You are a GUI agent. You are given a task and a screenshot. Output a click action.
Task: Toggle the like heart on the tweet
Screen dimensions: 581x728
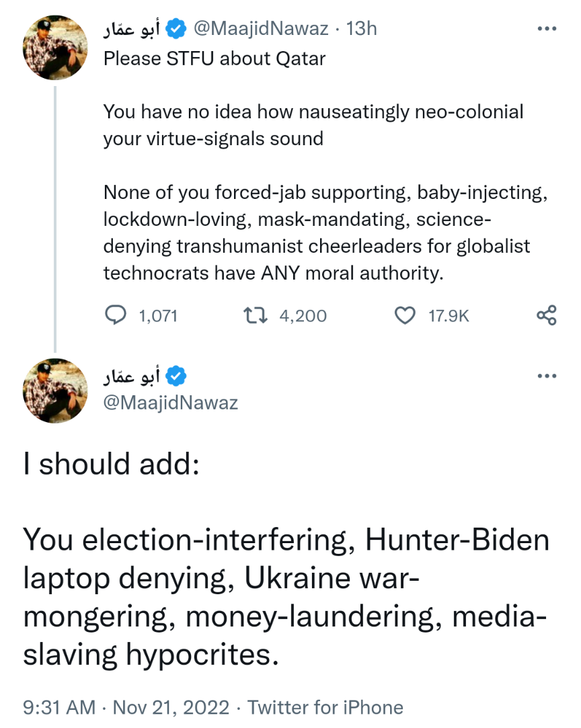(404, 315)
